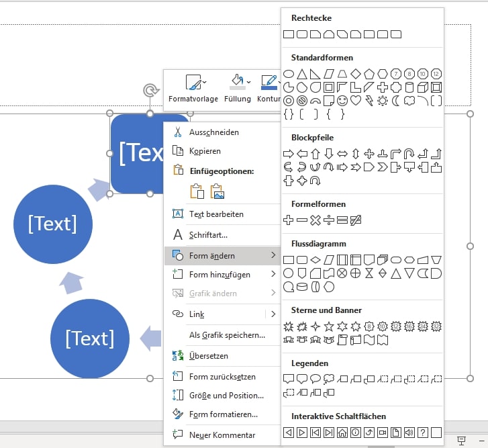Choose Form formatieren from the menu
488x448 pixels.
click(223, 414)
